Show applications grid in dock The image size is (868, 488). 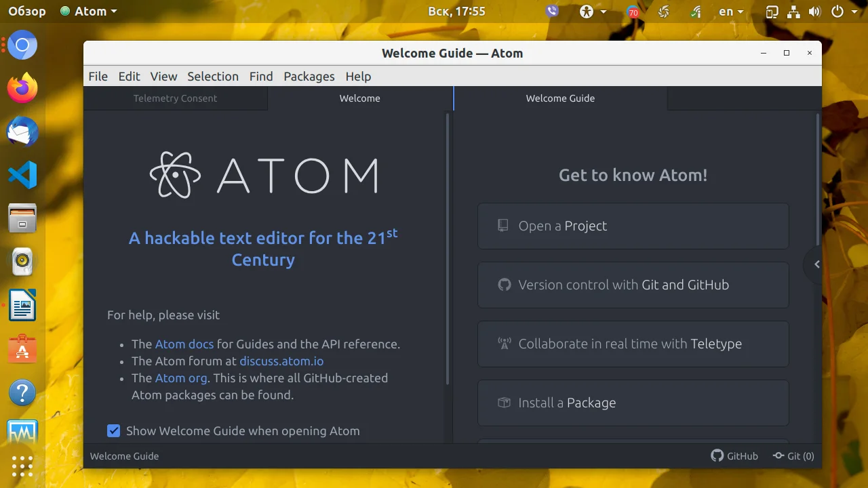click(x=22, y=466)
